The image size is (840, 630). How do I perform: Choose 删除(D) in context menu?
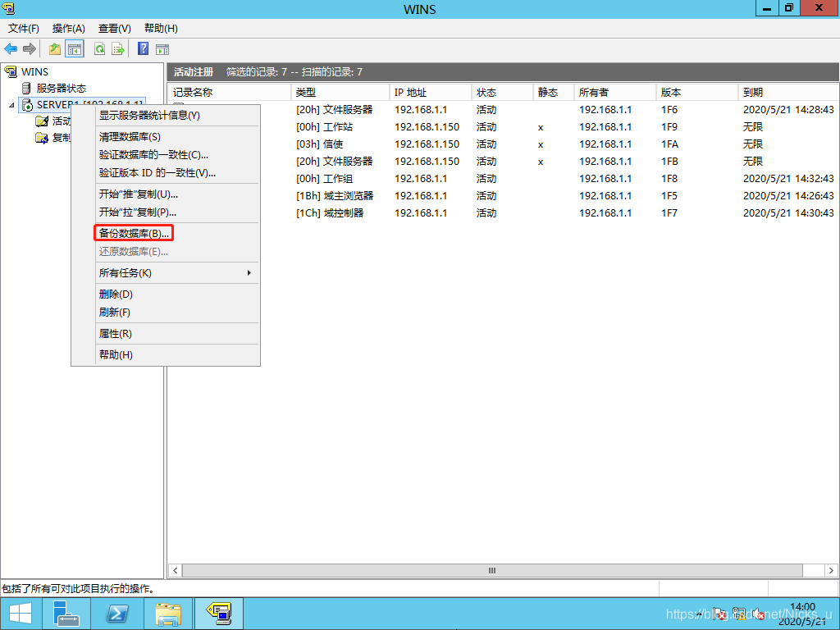(x=166, y=294)
